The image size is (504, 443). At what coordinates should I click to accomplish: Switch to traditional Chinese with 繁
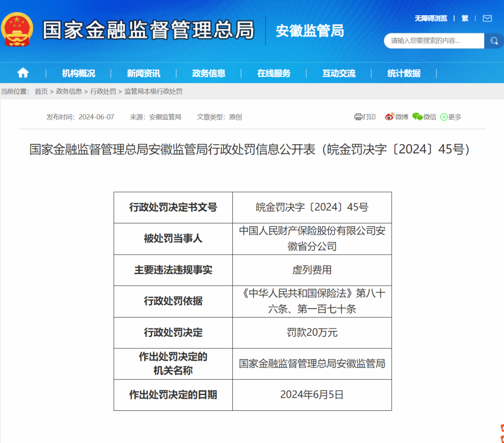pyautogui.click(x=465, y=18)
